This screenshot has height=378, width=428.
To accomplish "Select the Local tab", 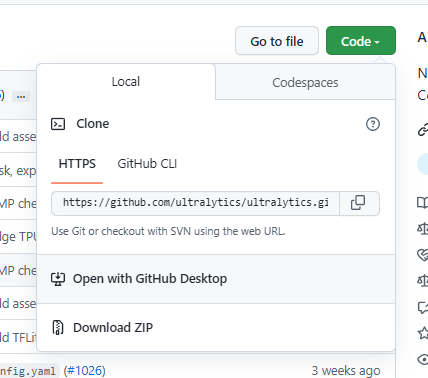I will click(126, 82).
